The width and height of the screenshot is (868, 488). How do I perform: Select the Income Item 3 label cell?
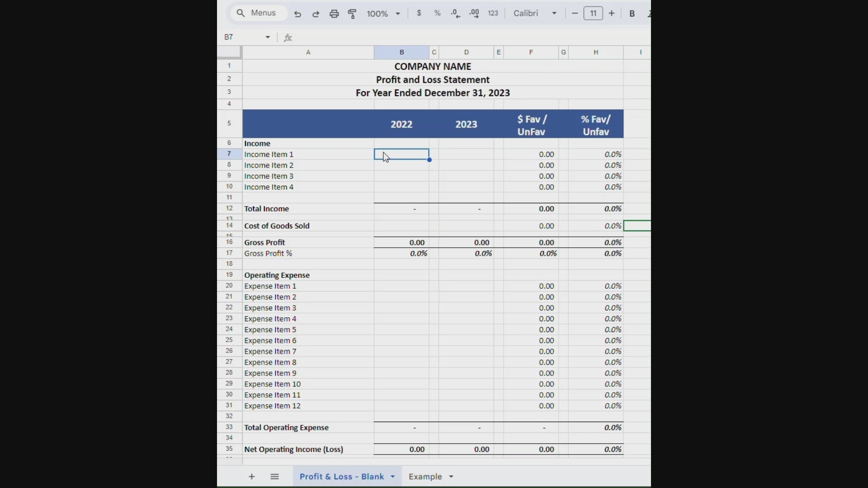click(x=308, y=176)
